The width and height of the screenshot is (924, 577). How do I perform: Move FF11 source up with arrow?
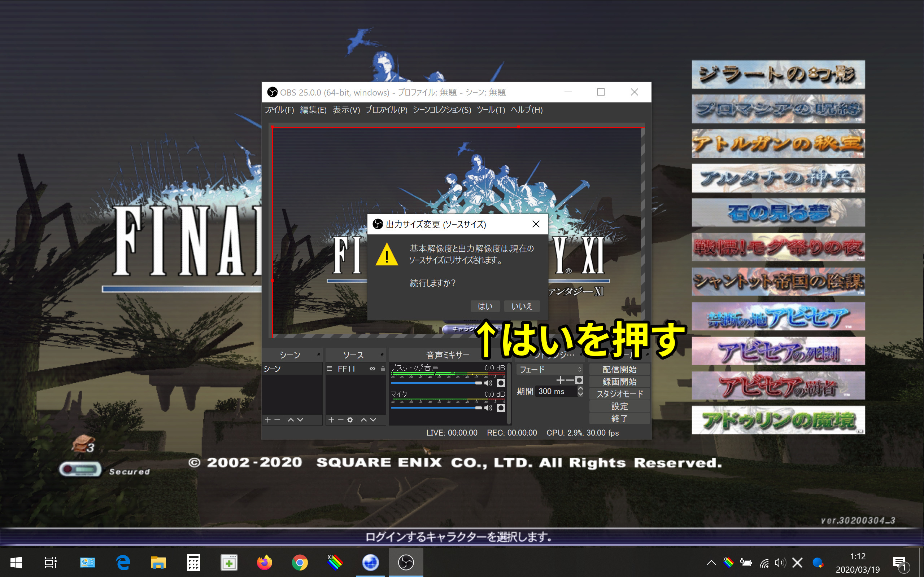tap(363, 420)
